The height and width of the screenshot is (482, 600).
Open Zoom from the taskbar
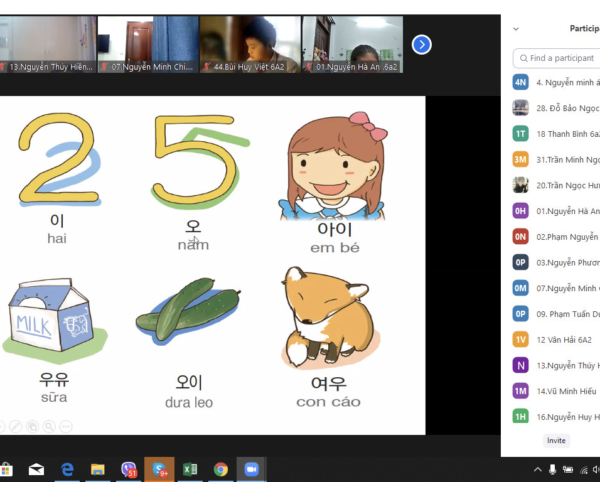pyautogui.click(x=251, y=468)
